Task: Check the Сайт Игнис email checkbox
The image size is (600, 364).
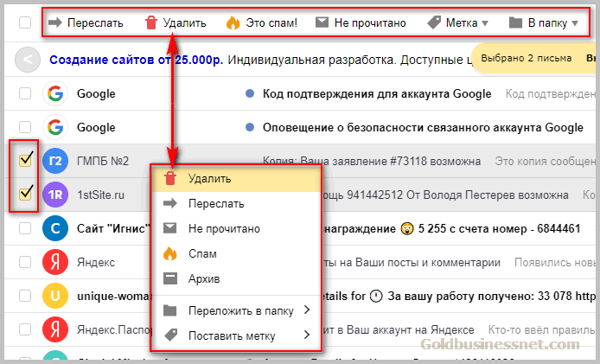Action: point(25,228)
